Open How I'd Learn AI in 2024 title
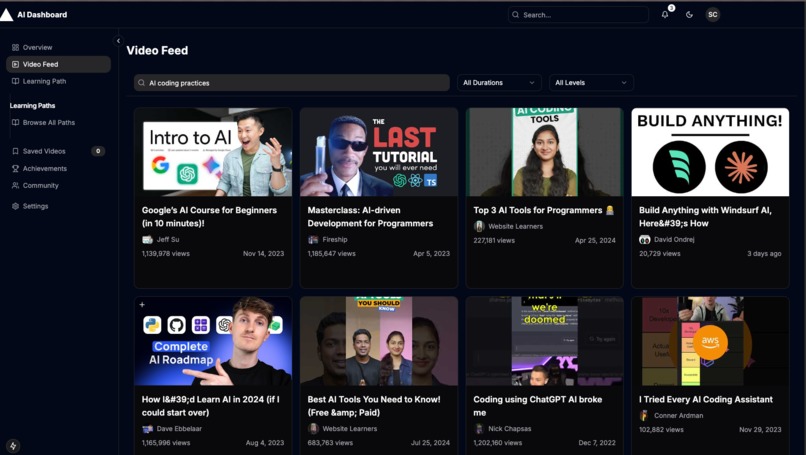Screen dimensions: 806x455 coord(211,406)
